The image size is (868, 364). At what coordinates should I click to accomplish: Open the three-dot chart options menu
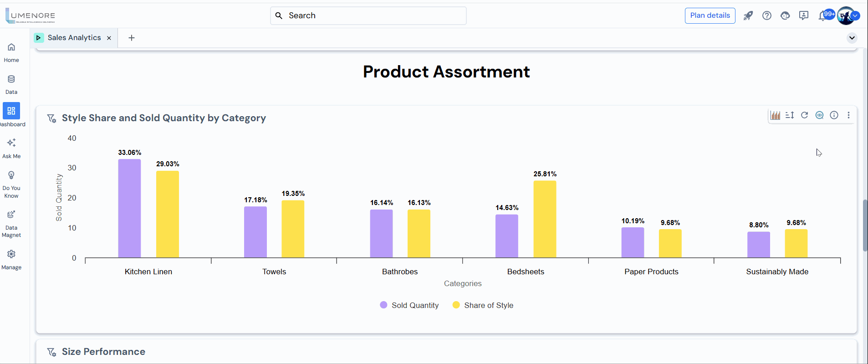pyautogui.click(x=848, y=115)
